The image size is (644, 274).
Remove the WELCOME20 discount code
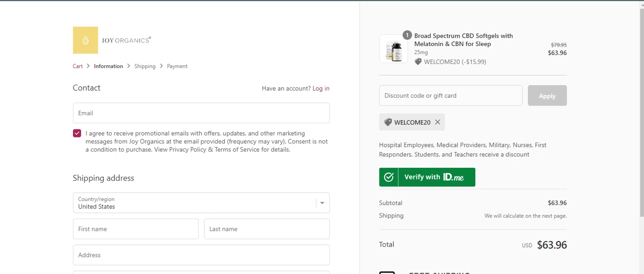(437, 122)
